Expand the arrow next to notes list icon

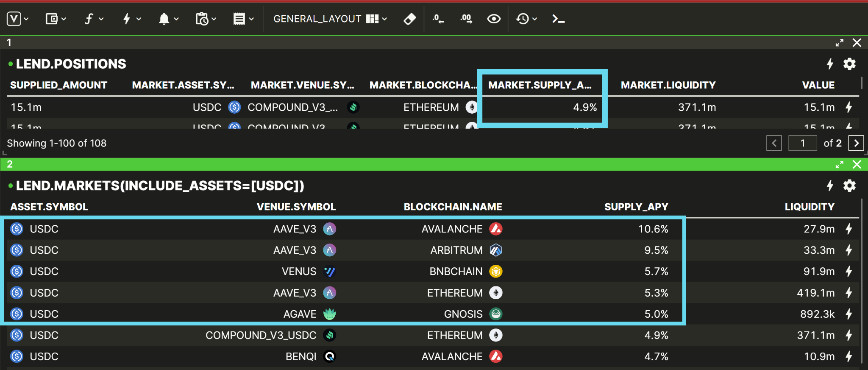click(x=251, y=19)
